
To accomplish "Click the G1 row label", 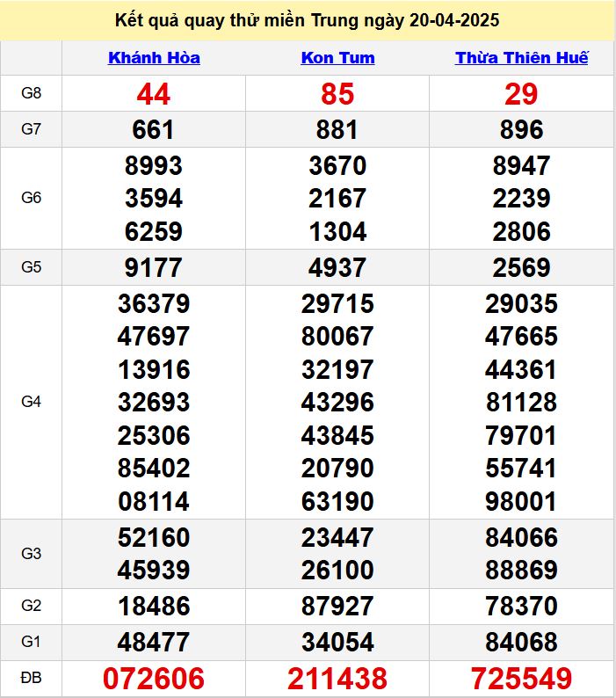I will (x=31, y=642).
